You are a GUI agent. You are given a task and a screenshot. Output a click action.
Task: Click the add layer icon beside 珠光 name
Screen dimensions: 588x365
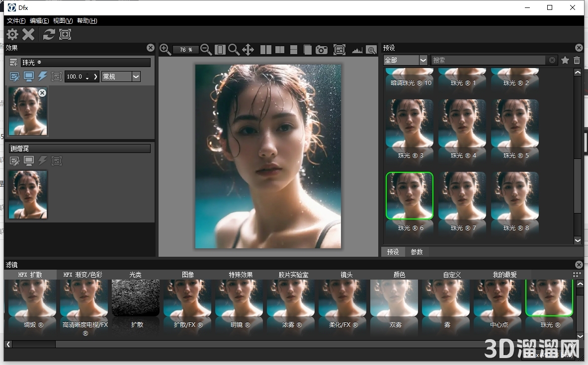(13, 62)
